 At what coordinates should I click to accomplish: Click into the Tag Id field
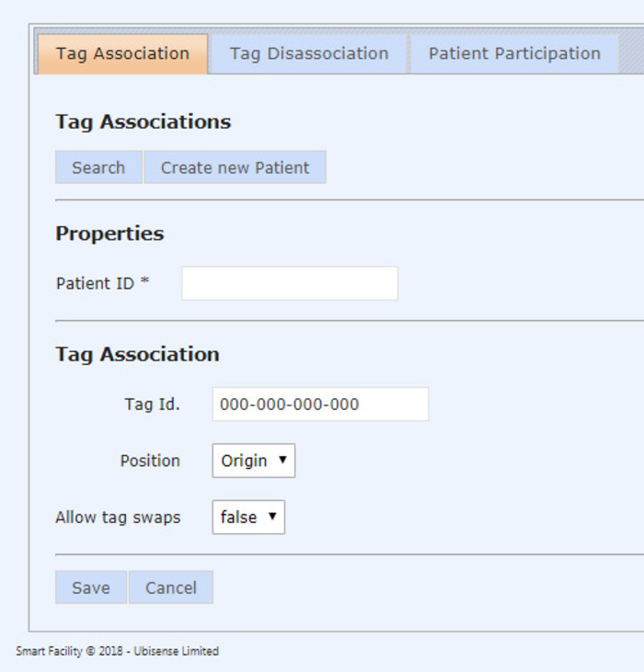tap(320, 404)
